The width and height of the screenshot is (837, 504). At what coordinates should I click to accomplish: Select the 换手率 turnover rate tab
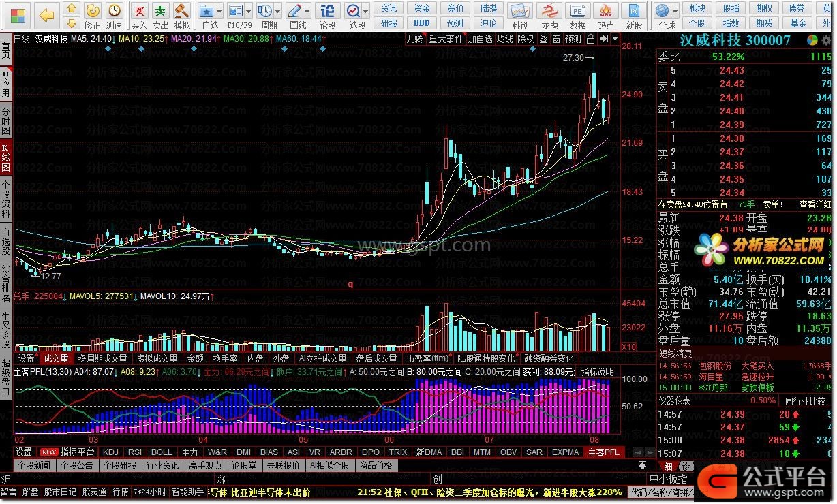pyautogui.click(x=225, y=358)
